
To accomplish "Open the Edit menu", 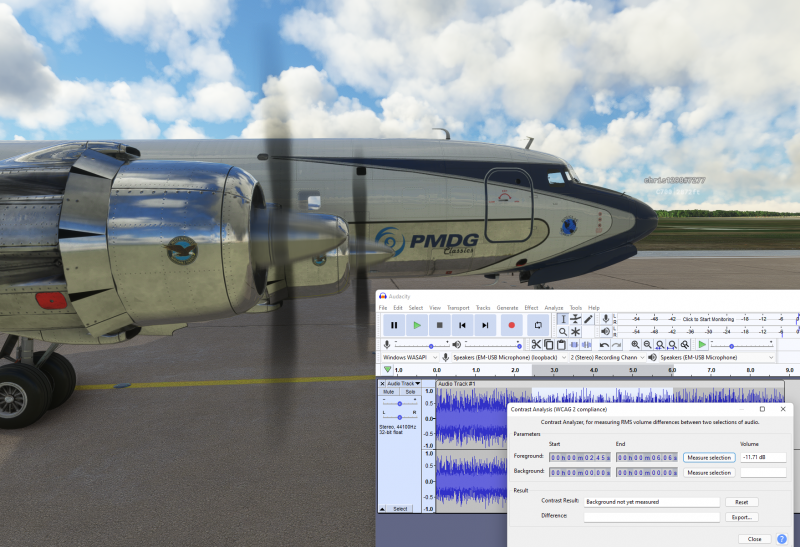I will (398, 308).
